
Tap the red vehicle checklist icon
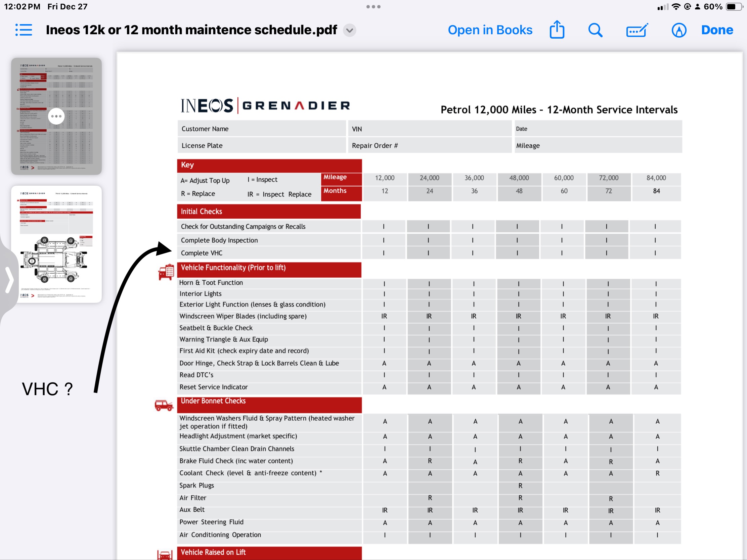(166, 272)
